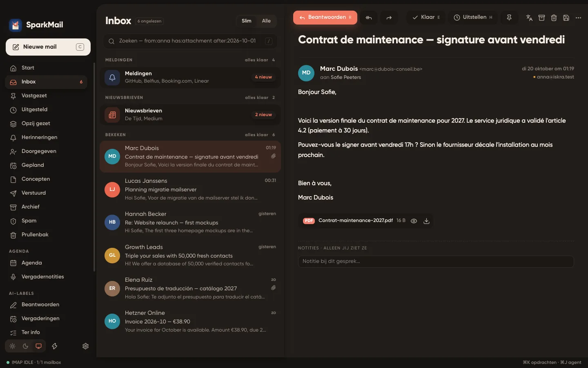The width and height of the screenshot is (588, 368).
Task: Open the Uitgesteld folder
Action: click(x=46, y=110)
